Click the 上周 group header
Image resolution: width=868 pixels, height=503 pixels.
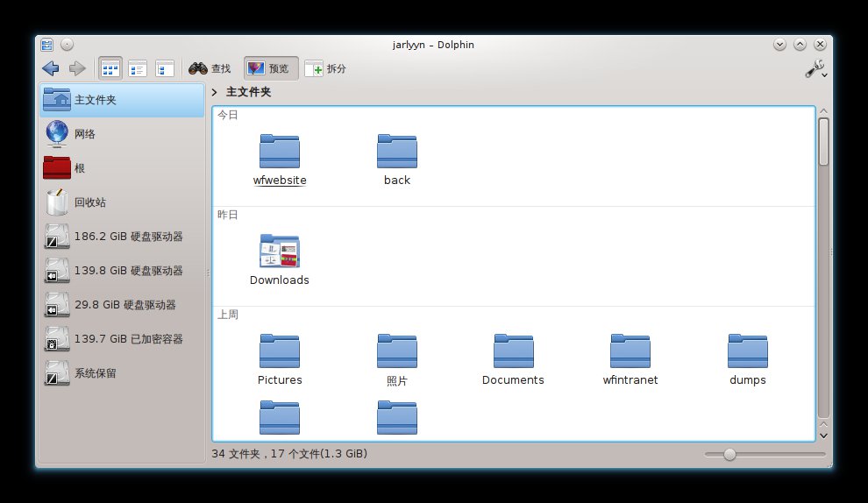coord(227,315)
